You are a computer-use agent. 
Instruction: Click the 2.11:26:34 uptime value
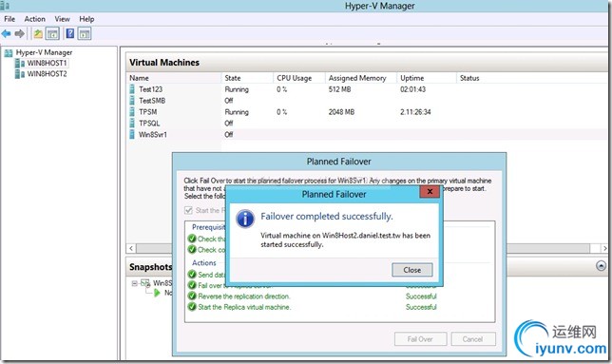[415, 112]
